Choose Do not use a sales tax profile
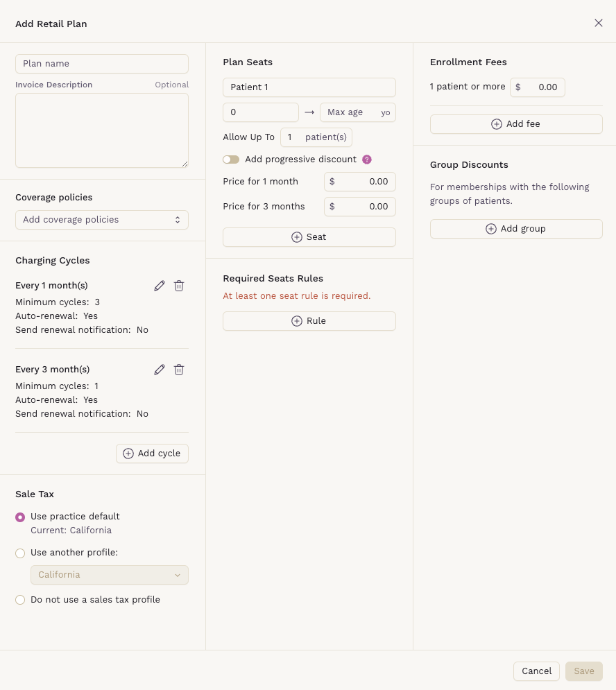Image resolution: width=616 pixels, height=690 pixels. tap(20, 600)
